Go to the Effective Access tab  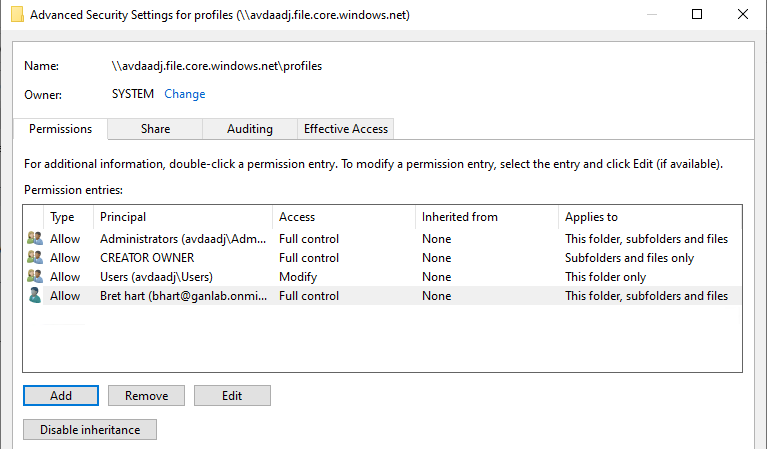click(x=346, y=129)
